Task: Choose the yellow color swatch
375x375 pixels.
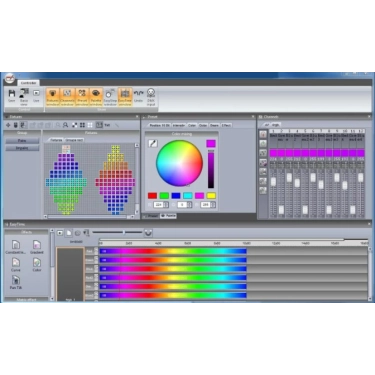Action: 211,196
